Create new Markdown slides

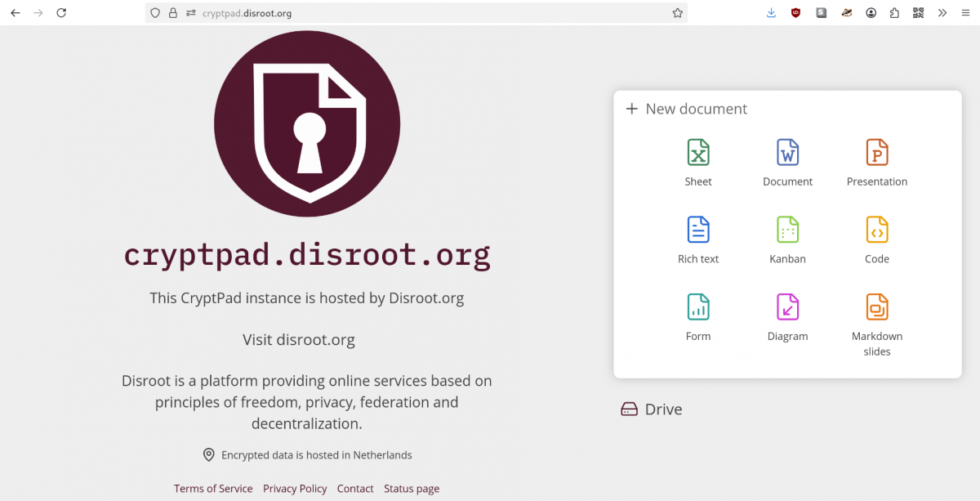coord(876,315)
